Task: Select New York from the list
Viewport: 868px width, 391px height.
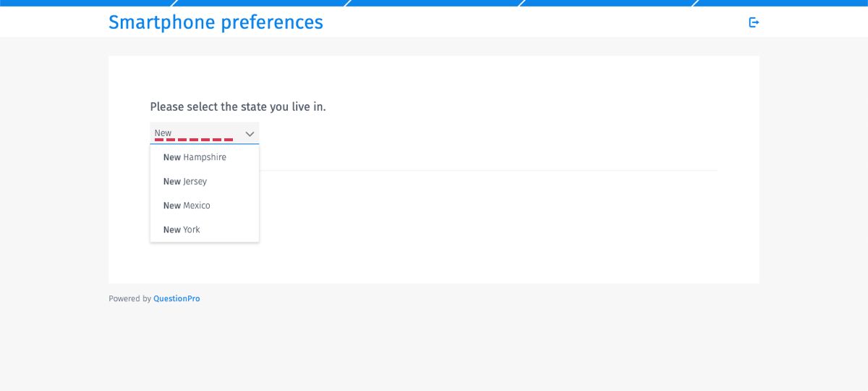Action: [182, 230]
